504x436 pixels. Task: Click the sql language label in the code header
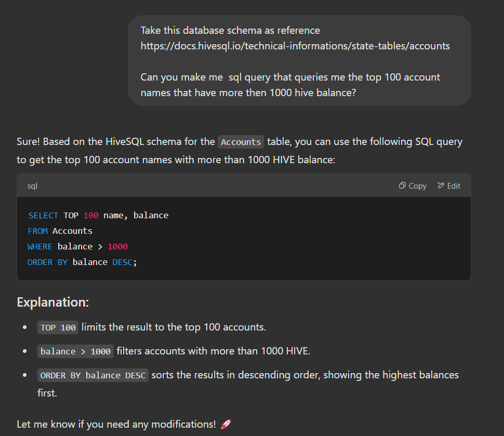[x=32, y=186]
